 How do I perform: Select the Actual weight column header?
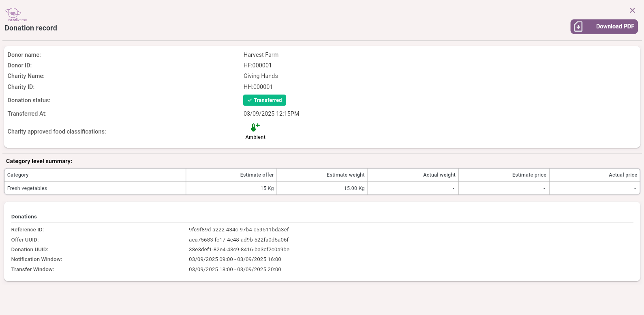[x=439, y=175]
